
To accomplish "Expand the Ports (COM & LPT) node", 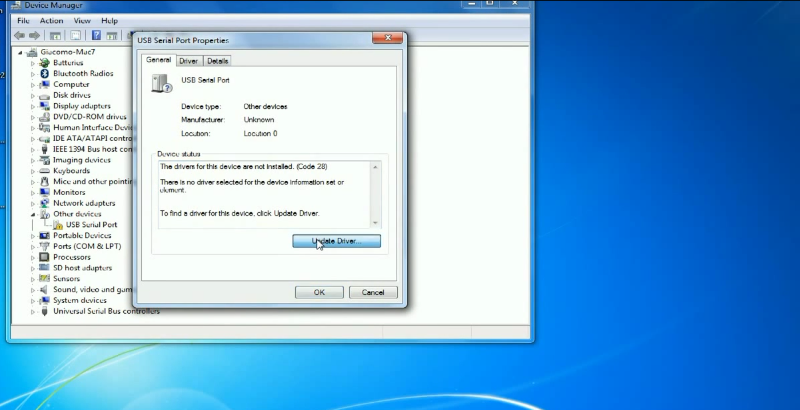I will click(33, 246).
